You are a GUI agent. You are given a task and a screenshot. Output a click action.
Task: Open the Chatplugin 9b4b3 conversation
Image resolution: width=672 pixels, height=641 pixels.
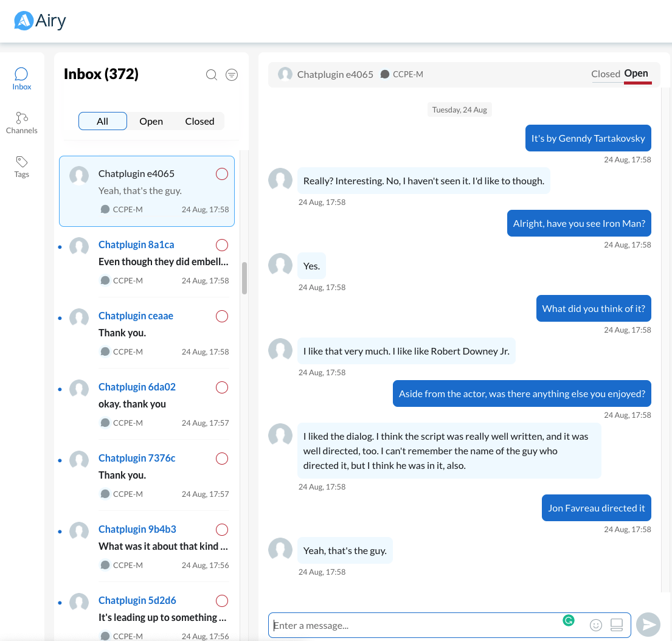click(x=146, y=546)
